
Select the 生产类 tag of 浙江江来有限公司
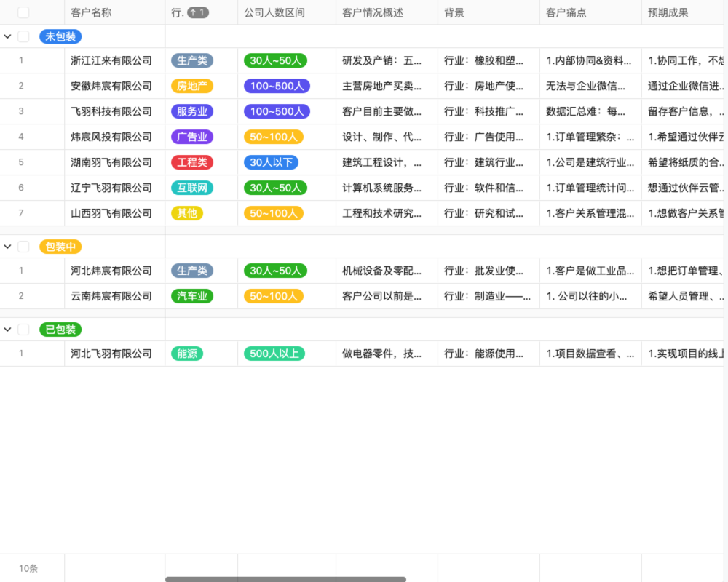point(191,60)
